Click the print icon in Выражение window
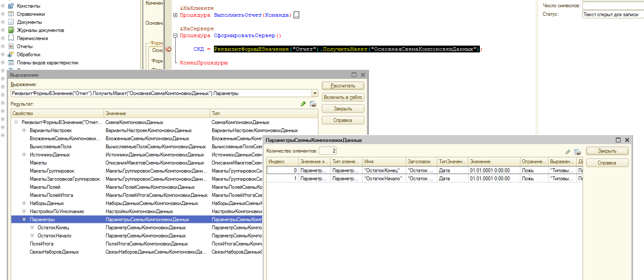644x280 pixels. tap(313, 104)
